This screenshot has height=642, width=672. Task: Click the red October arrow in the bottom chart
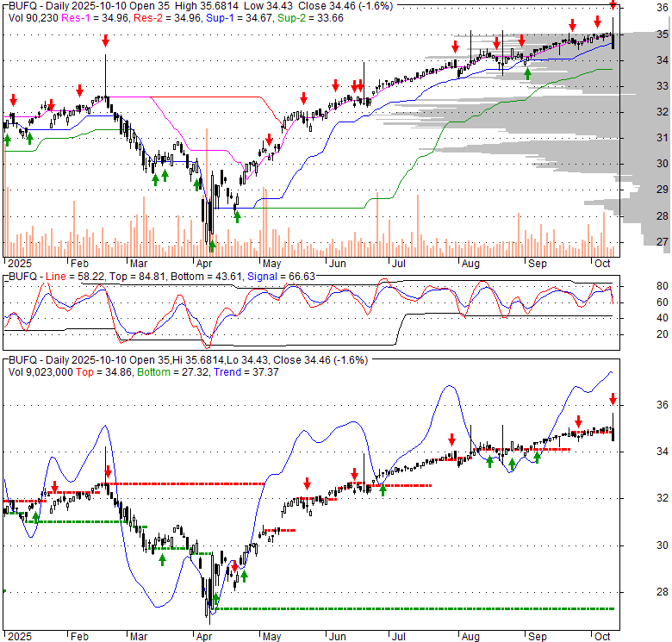coord(613,399)
